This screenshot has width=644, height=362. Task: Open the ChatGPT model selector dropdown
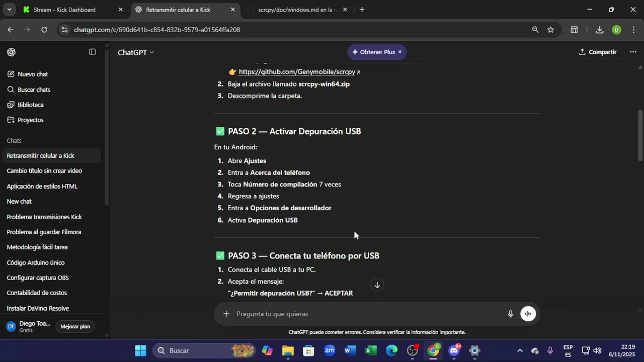point(136,52)
